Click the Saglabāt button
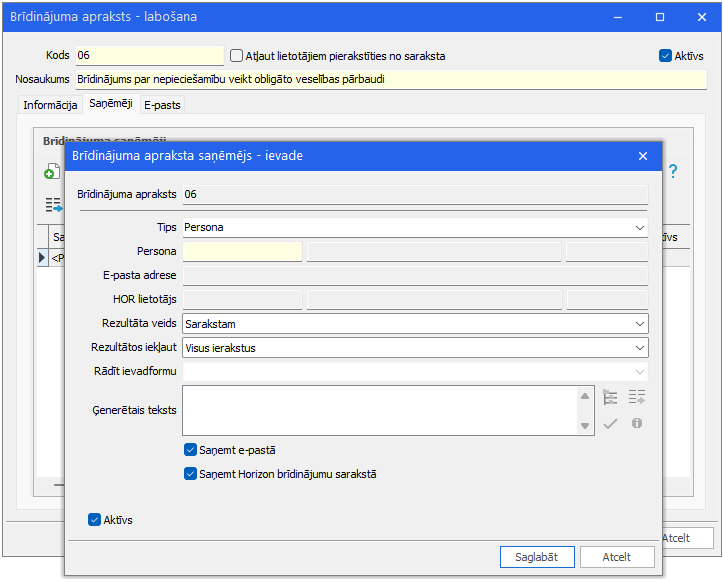The image size is (723, 579). (x=537, y=557)
